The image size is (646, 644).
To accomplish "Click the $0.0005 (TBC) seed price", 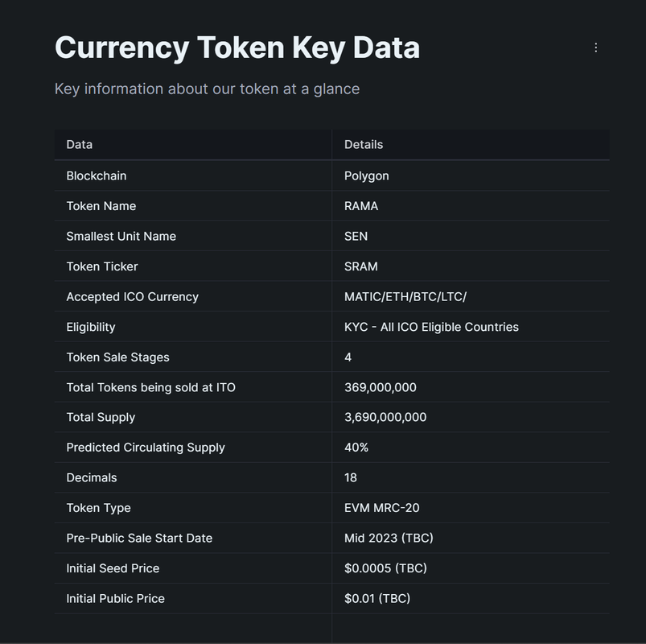I will point(385,568).
